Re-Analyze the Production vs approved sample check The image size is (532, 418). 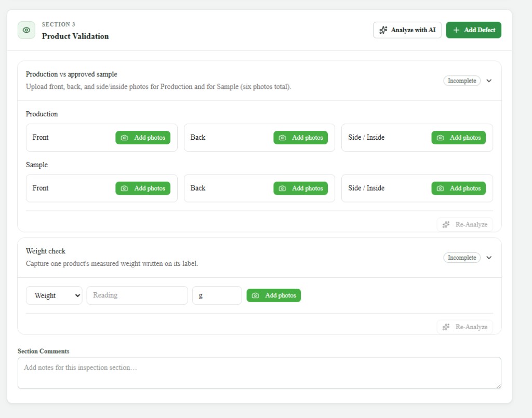point(465,224)
